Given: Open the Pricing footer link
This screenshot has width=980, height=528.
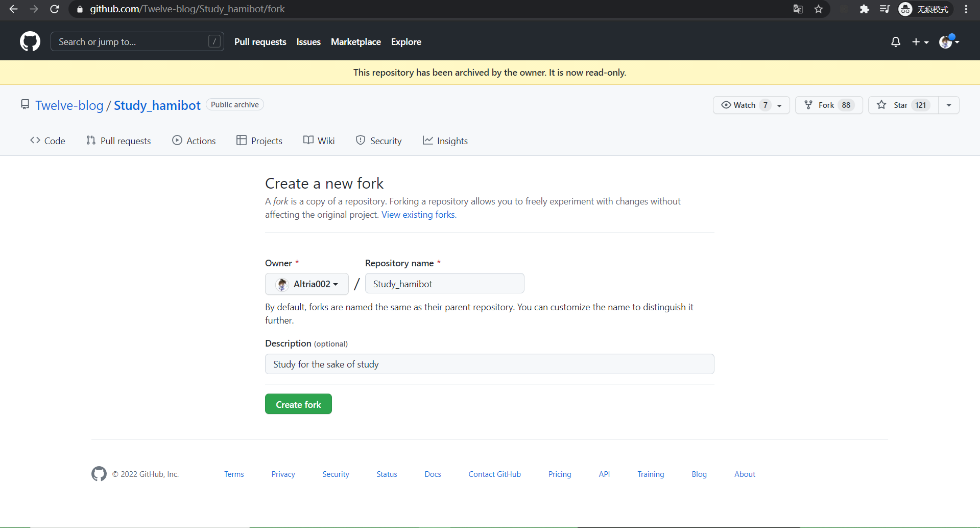Looking at the screenshot, I should [560, 474].
